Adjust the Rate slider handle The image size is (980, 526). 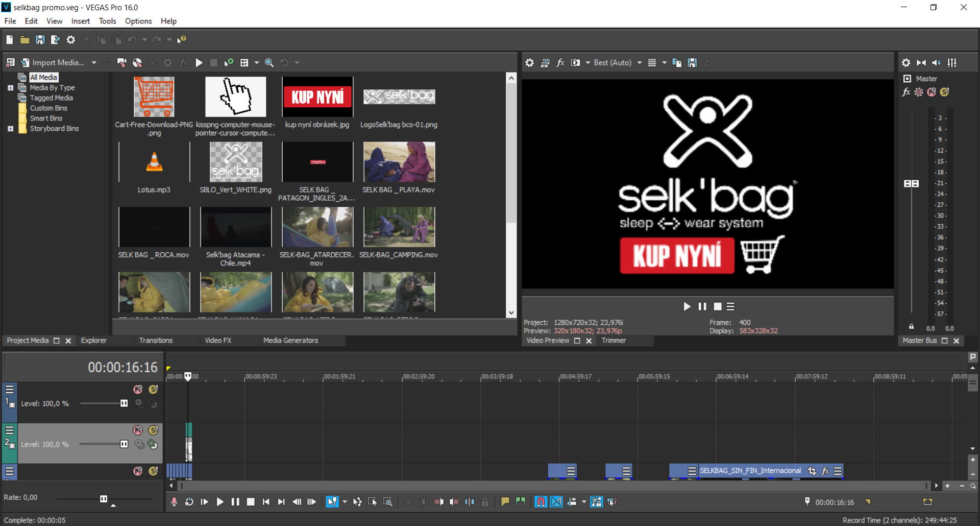click(104, 499)
